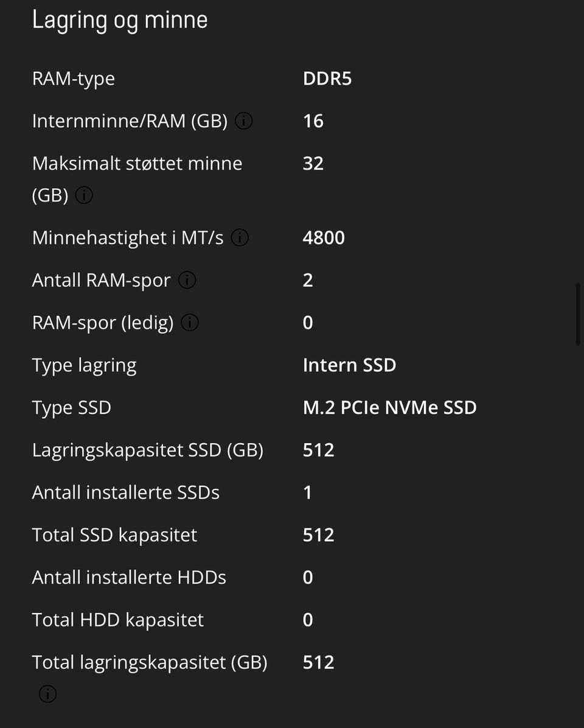Click the RAM-type label
Viewport: 584px width, 728px height.
pos(73,79)
